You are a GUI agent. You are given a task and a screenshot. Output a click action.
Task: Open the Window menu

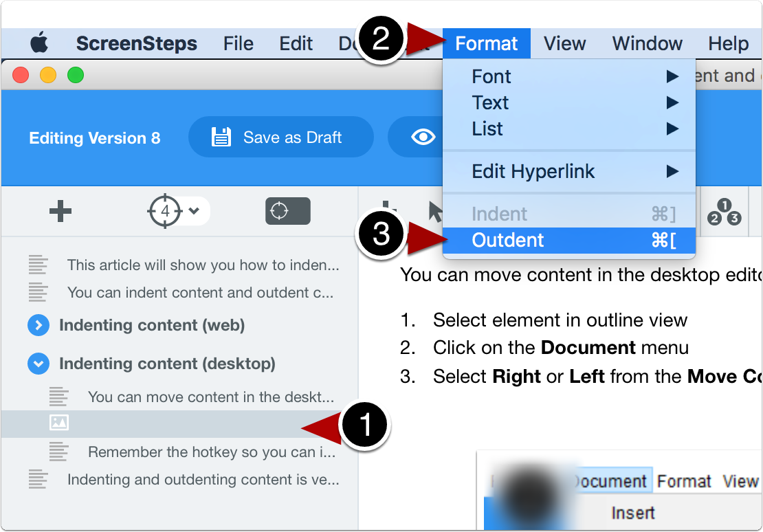648,44
